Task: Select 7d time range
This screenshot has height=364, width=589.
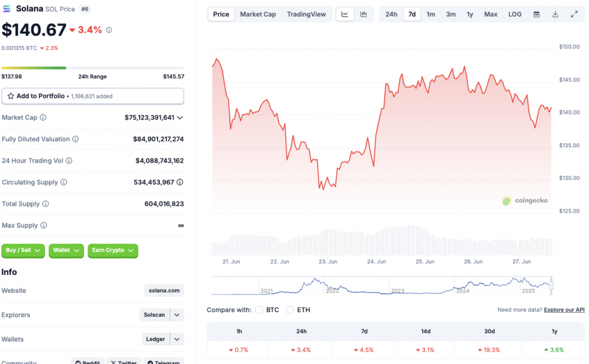Action: [412, 14]
